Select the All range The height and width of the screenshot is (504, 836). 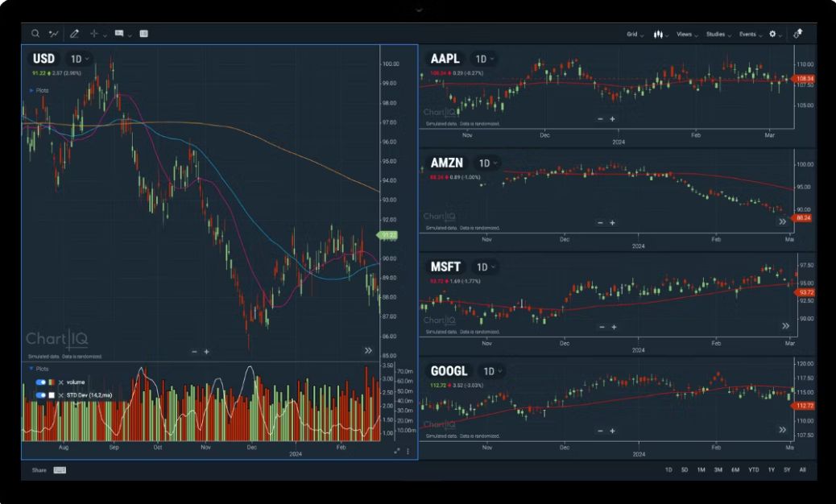point(802,470)
